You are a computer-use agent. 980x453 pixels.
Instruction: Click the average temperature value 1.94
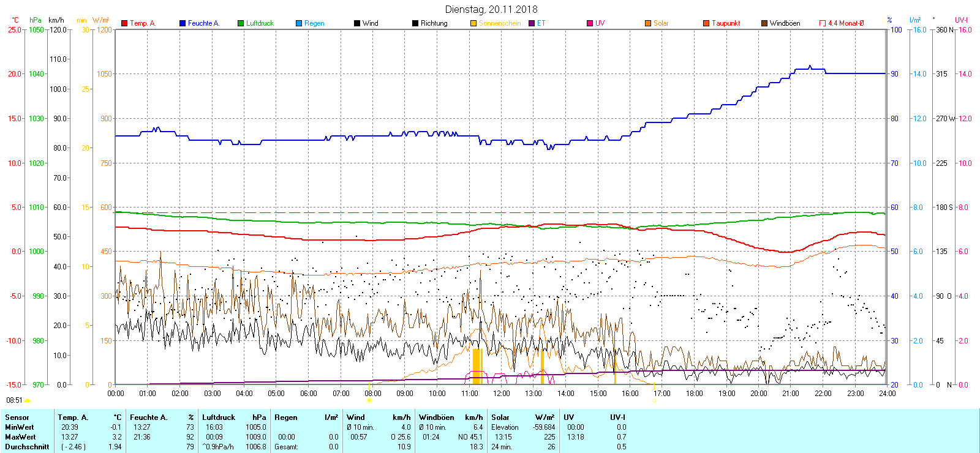pos(115,447)
